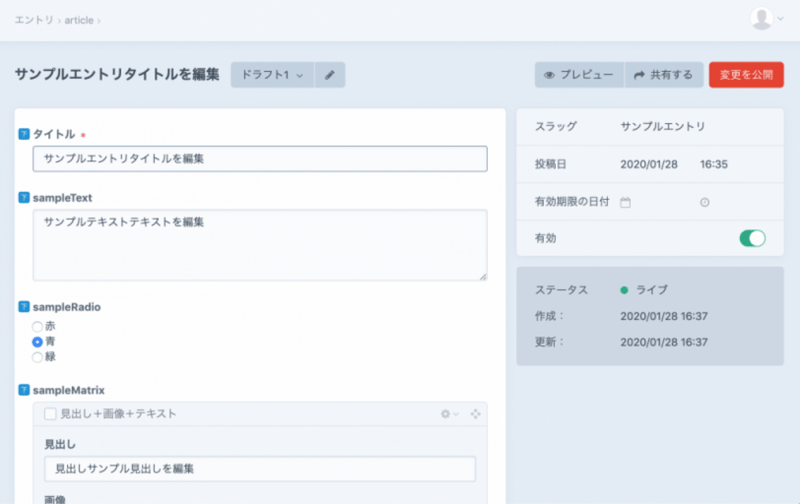Viewport: 800px width, 504px height.
Task: Click into the タイトル text field
Action: pyautogui.click(x=260, y=159)
